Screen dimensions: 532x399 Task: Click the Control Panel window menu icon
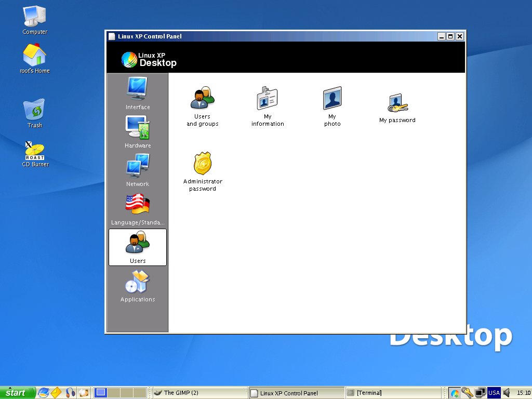112,36
